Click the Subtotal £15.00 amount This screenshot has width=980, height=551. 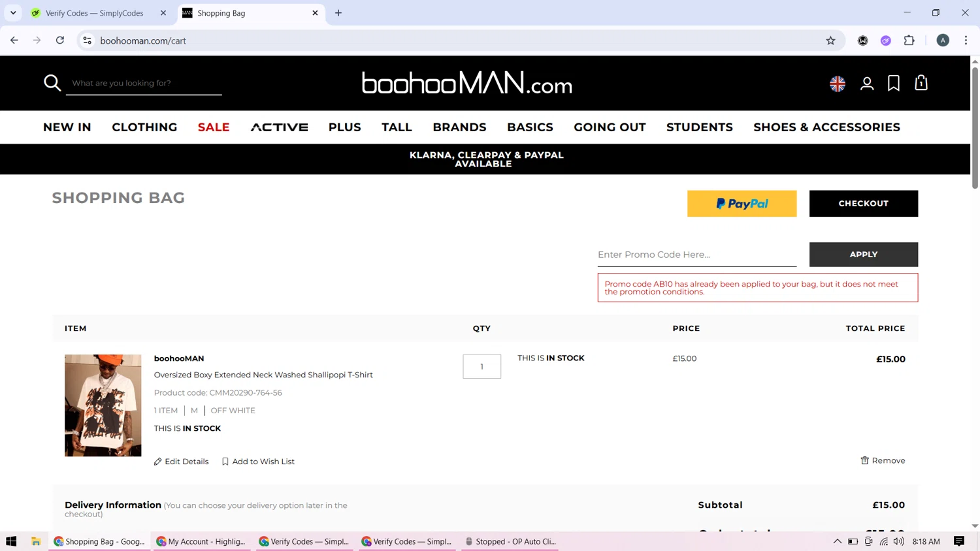click(889, 505)
